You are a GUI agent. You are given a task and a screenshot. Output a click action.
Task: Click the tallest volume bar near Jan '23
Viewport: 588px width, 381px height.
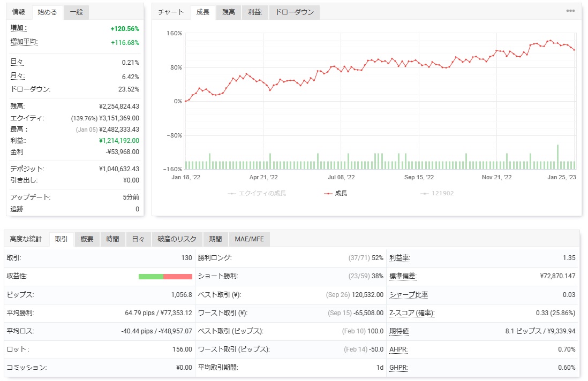557,157
